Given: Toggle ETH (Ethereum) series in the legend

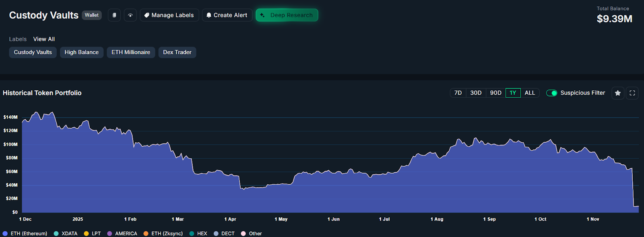Looking at the screenshot, I should [x=25, y=233].
